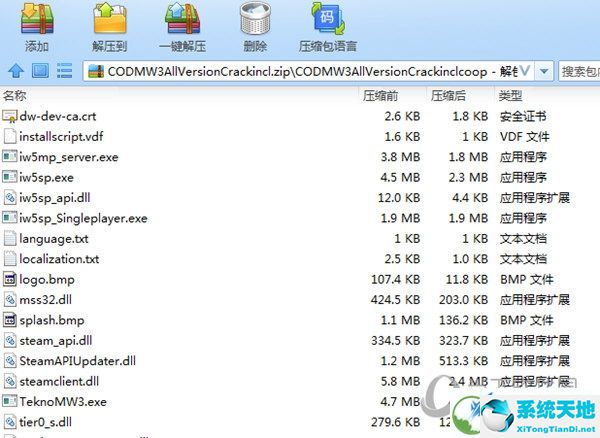Open the address path history dropdown
Image resolution: width=600 pixels, height=438 pixels.
pyautogui.click(x=544, y=71)
